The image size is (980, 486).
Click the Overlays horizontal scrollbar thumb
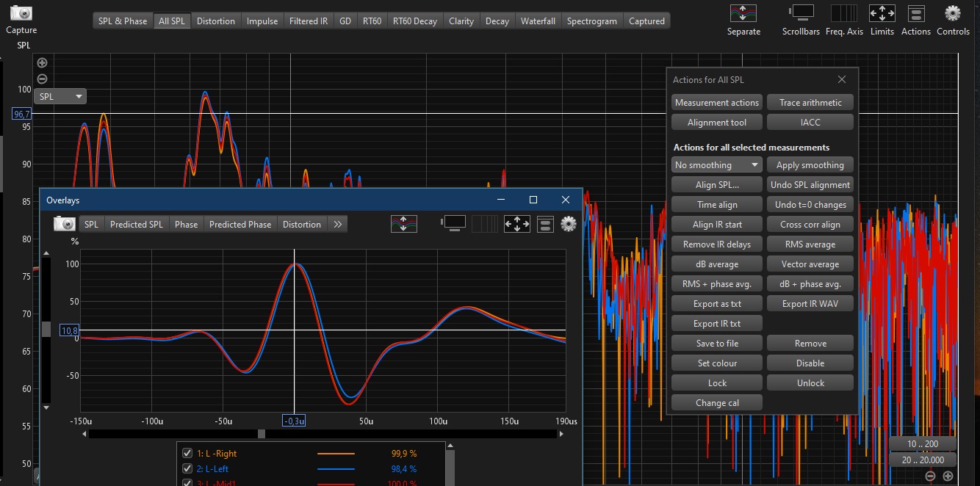[x=262, y=434]
